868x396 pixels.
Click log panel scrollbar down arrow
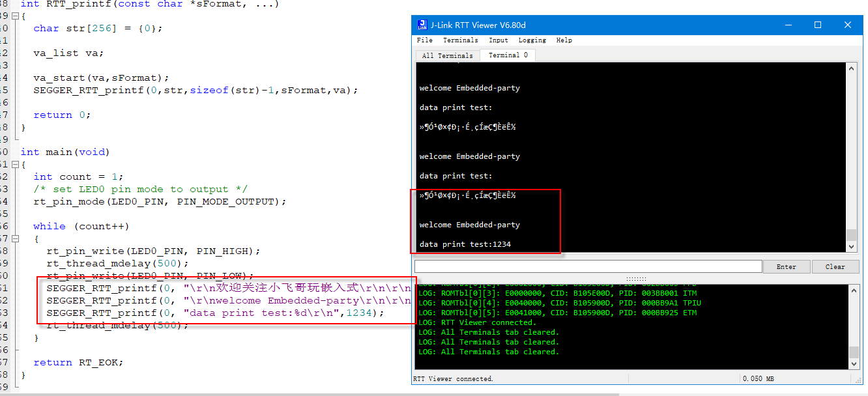coord(854,364)
